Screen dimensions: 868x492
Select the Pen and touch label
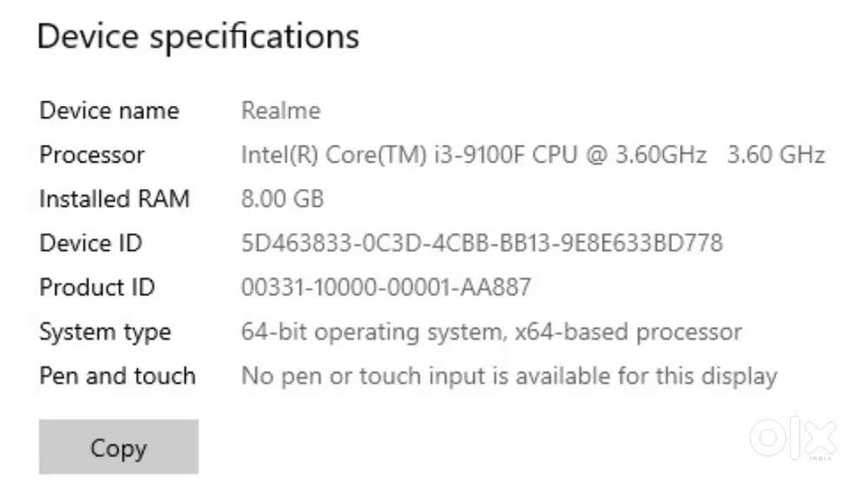(117, 376)
